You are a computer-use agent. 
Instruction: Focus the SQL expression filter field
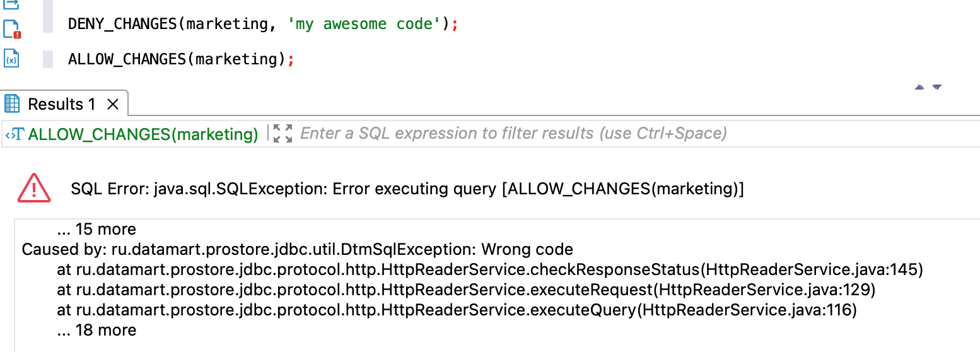tap(513, 134)
